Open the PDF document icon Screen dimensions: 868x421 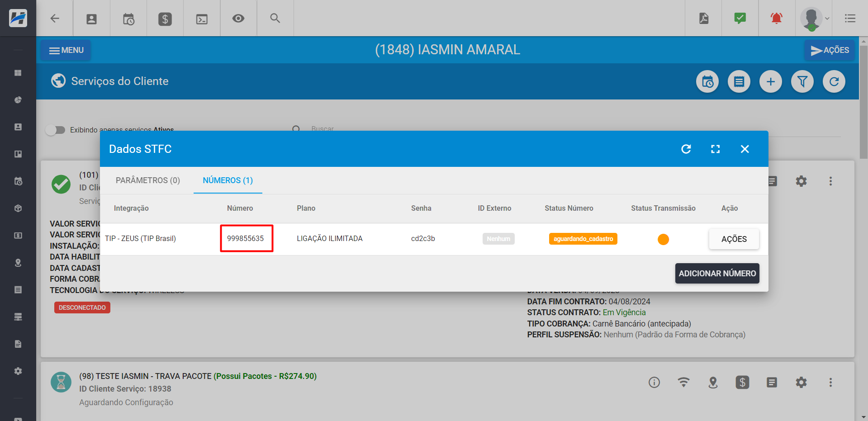(704, 19)
